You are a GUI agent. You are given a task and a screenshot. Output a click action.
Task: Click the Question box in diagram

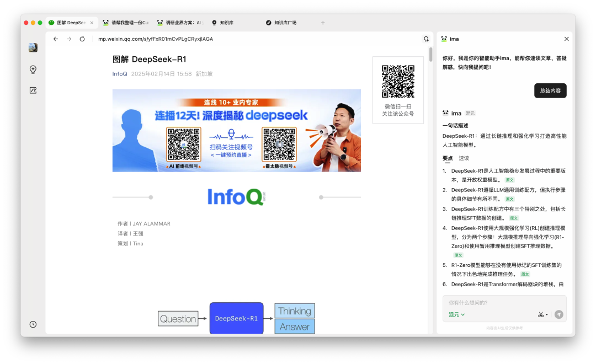click(178, 318)
